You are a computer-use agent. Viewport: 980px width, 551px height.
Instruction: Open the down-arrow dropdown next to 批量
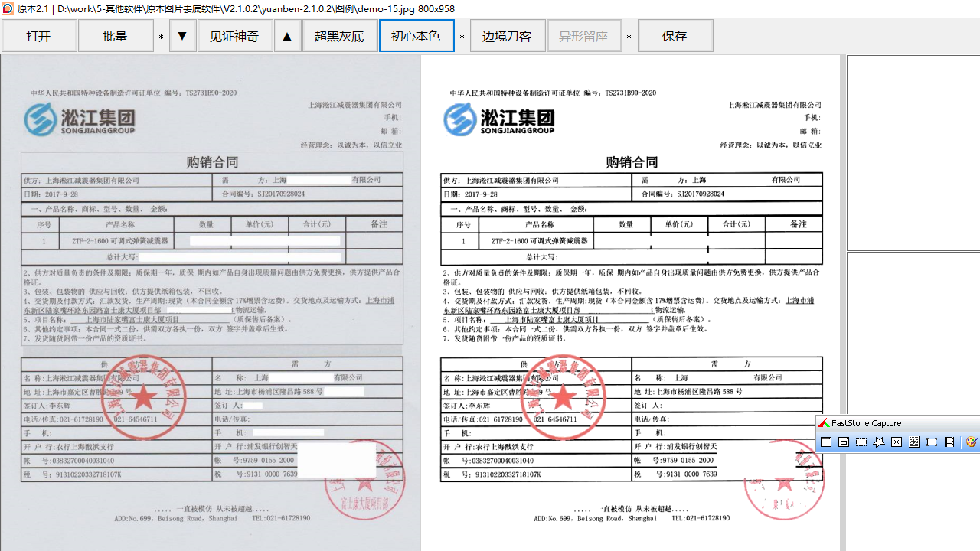click(x=182, y=35)
